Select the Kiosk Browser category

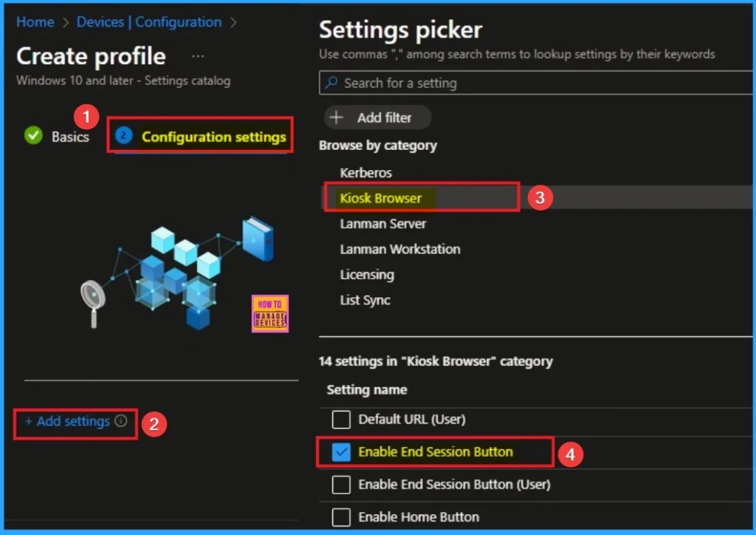pyautogui.click(x=380, y=198)
